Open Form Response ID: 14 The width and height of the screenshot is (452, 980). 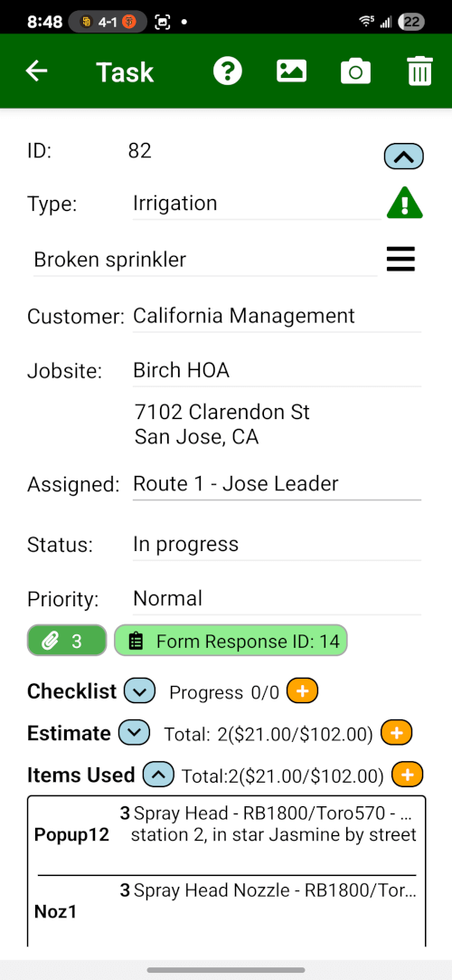tap(231, 641)
